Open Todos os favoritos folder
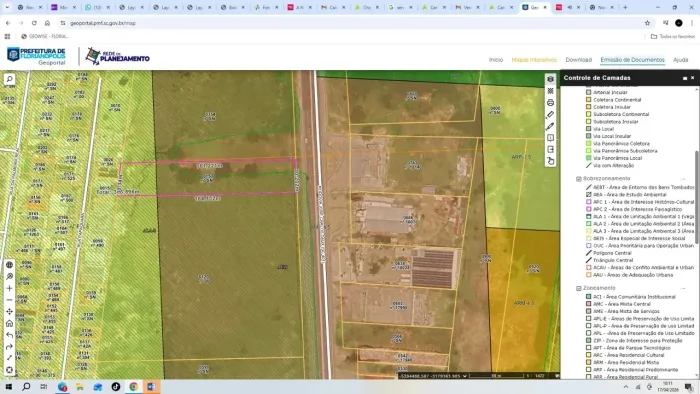700x394 pixels. (x=673, y=36)
